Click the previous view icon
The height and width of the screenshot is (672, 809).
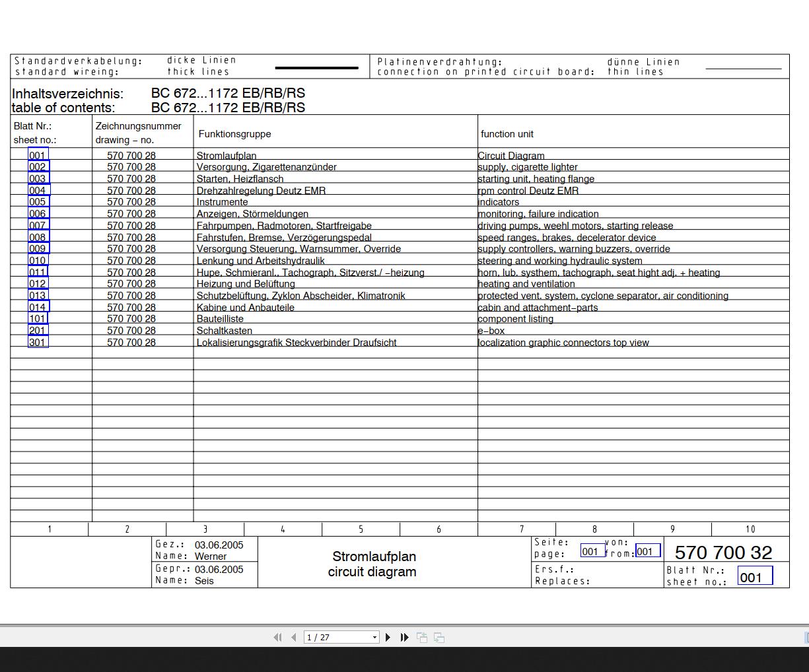(x=422, y=637)
